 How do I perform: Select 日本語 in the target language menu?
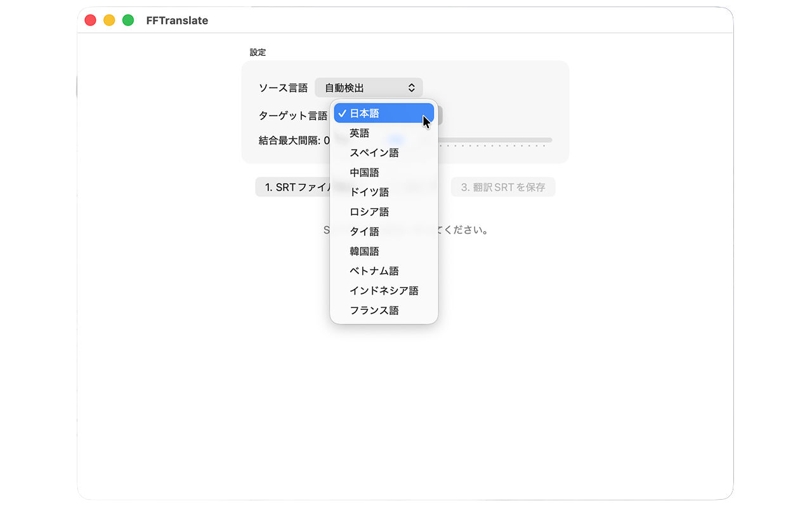(x=384, y=114)
